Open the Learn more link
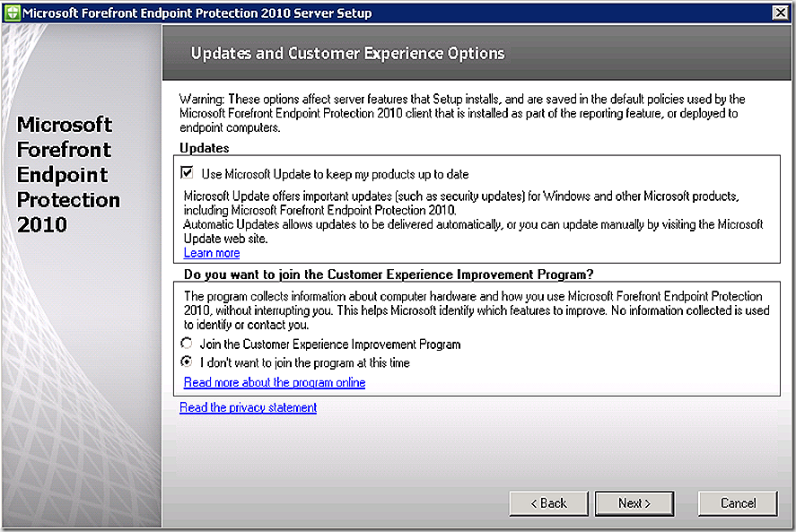This screenshot has height=532, width=796. tap(212, 253)
